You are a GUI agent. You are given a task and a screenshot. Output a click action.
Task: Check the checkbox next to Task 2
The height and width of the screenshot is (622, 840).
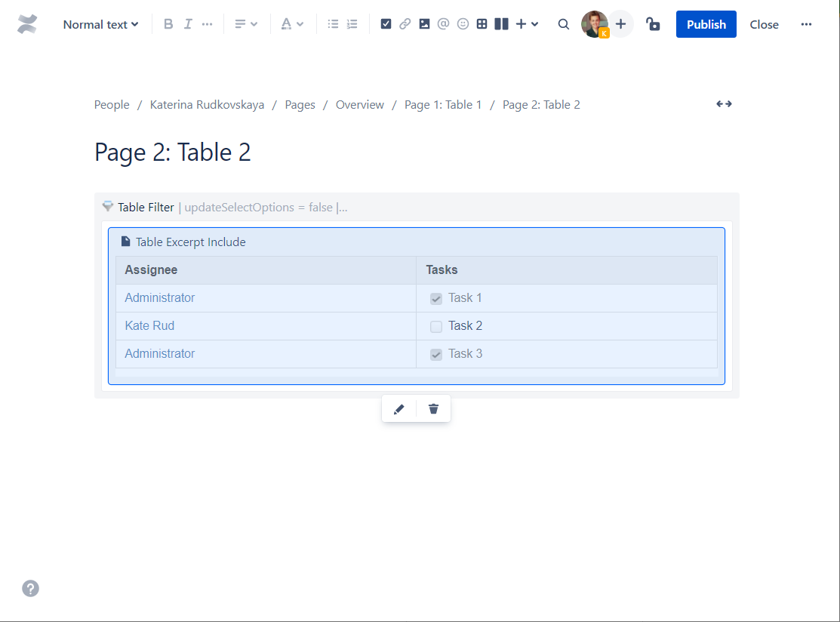click(435, 326)
